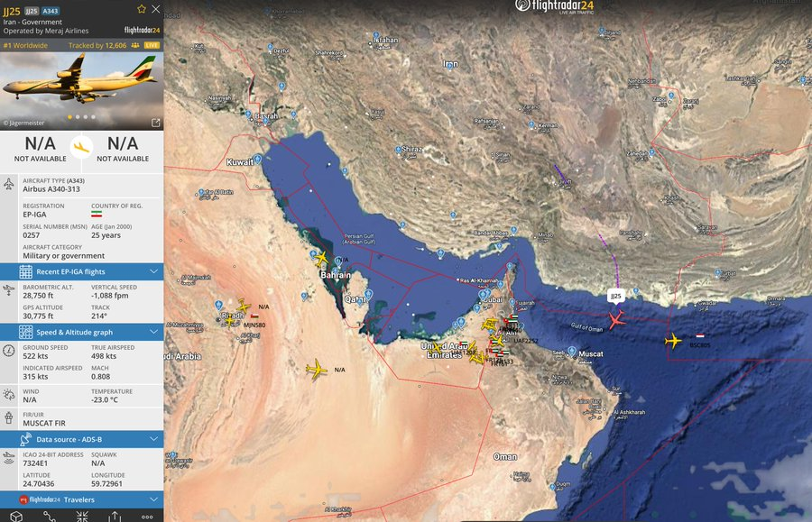
Task: Click the Gulf of Oman map label
Action: point(586,327)
